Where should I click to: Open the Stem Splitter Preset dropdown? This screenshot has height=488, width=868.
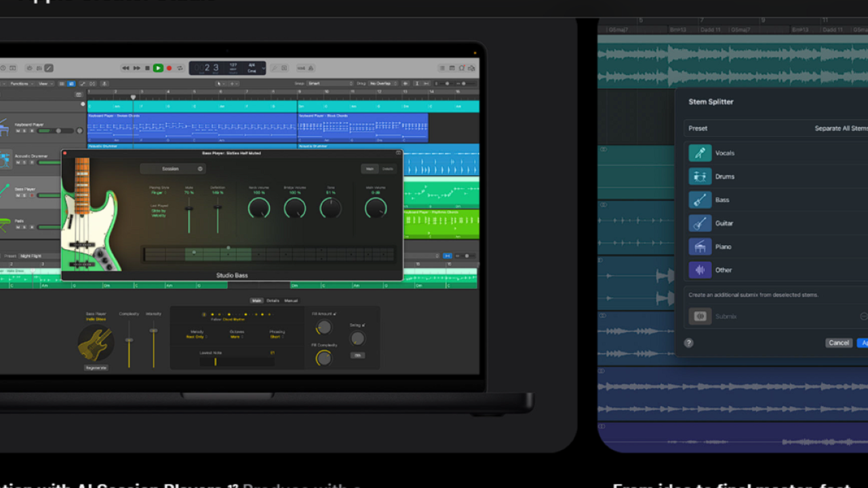[x=840, y=128]
